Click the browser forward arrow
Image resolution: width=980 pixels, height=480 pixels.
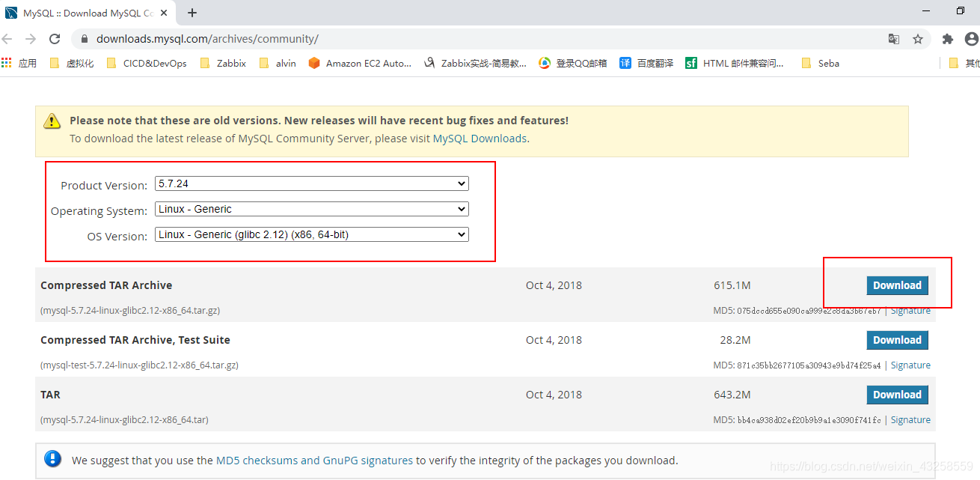click(x=31, y=39)
